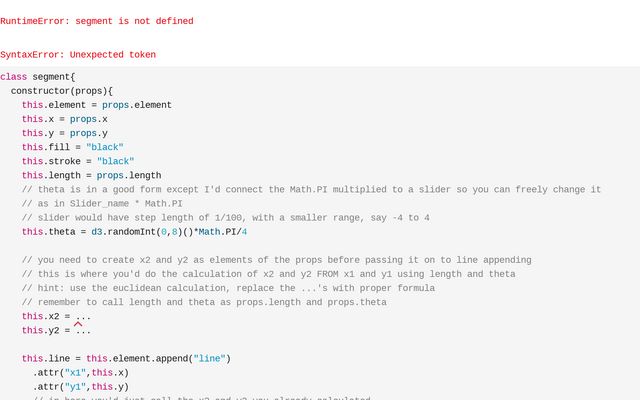Click the SyntaxError Unexpected token message
Screen dimensions: 640x400
pyautogui.click(x=78, y=55)
